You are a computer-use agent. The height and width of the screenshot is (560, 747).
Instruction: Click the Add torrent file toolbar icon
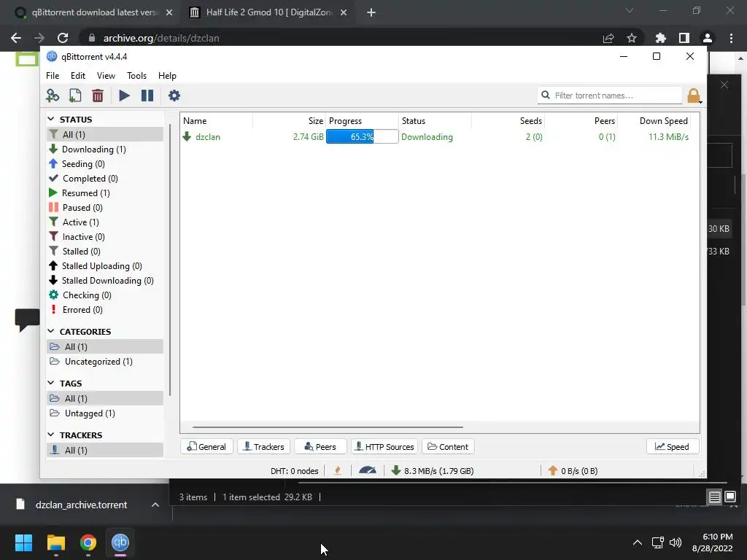tap(75, 96)
